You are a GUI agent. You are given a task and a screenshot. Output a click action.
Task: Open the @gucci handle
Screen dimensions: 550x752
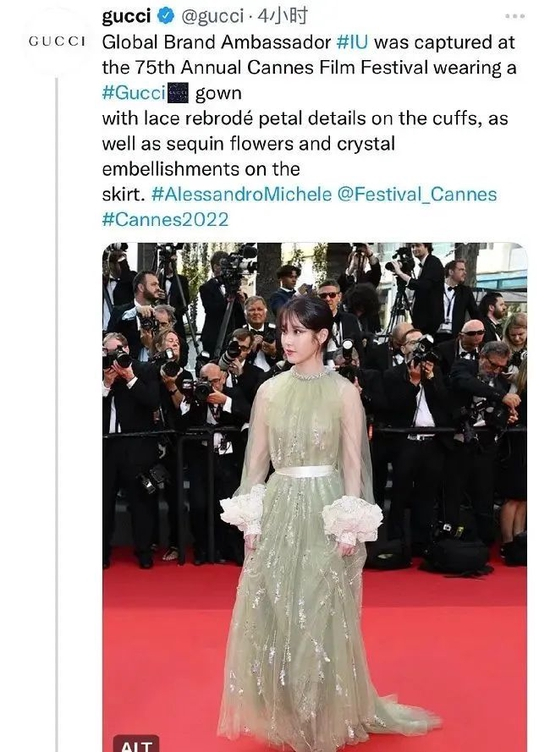click(x=212, y=17)
